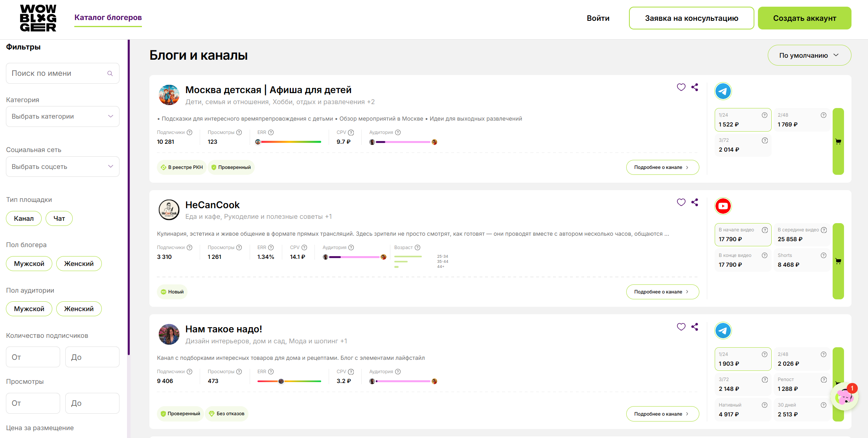Open the По умолчанию sort dropdown

(x=809, y=55)
